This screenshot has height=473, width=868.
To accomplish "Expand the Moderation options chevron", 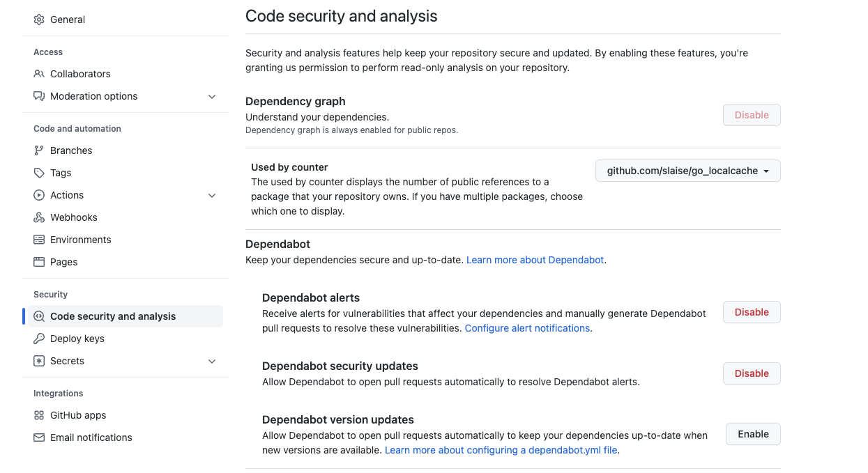I will (212, 96).
